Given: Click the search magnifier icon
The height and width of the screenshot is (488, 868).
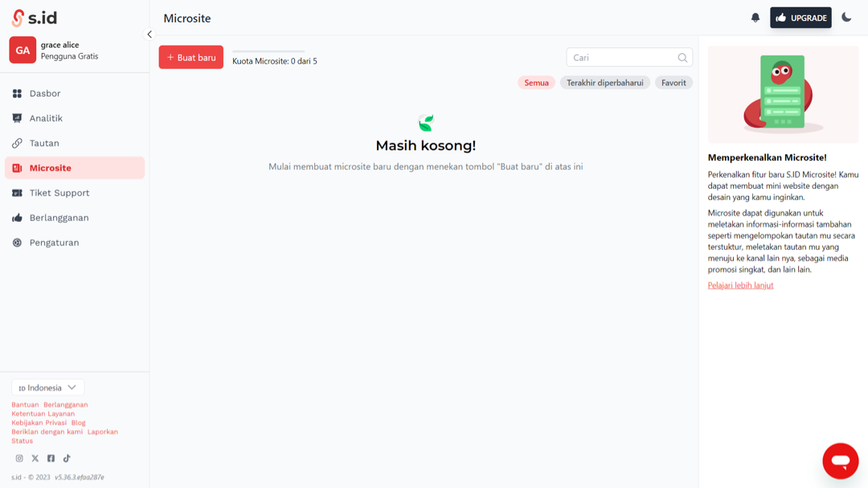Looking at the screenshot, I should pos(682,58).
